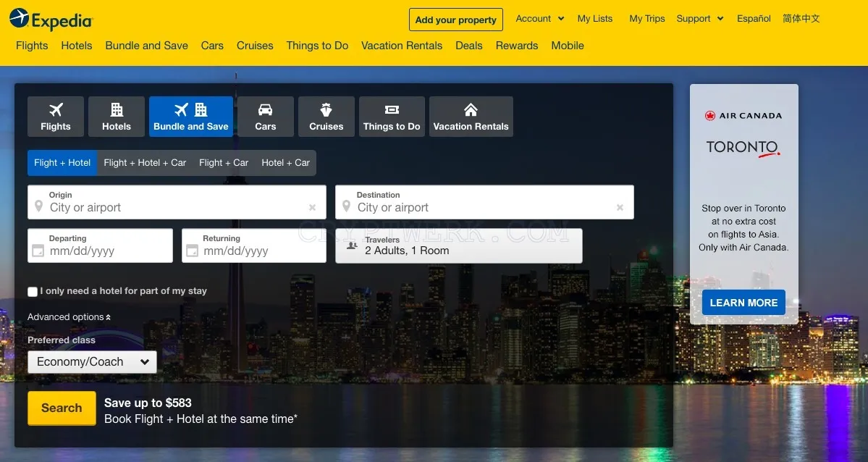Click the 'Save up to $583' text
The width and height of the screenshot is (868, 462).
point(148,403)
